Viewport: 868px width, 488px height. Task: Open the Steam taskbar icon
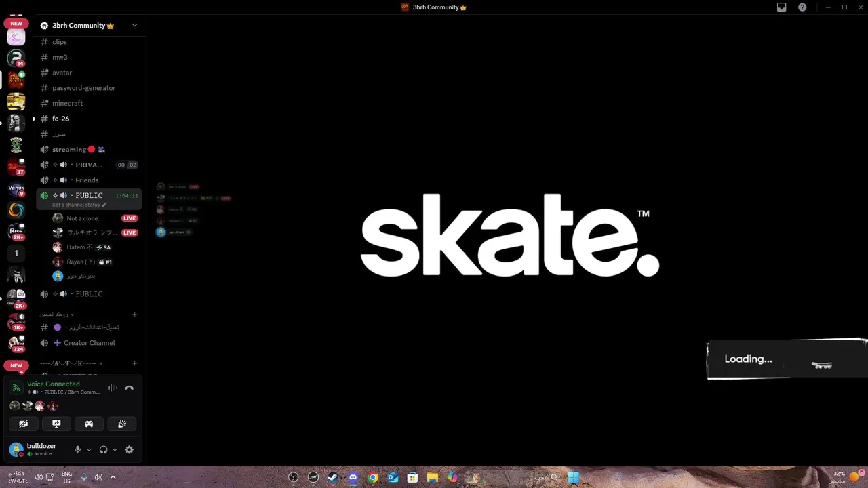333,477
